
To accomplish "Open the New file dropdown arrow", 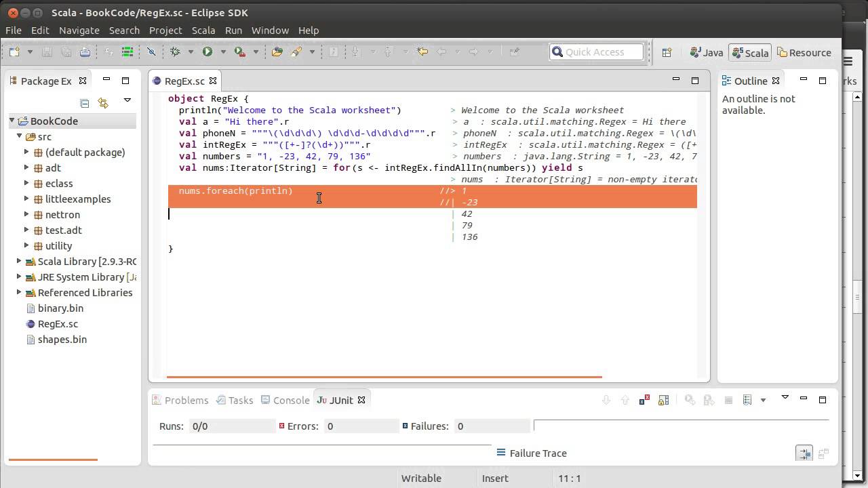I will point(29,52).
